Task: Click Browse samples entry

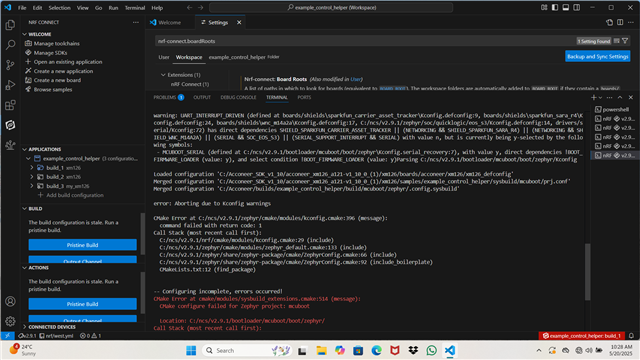Action: 53,89
